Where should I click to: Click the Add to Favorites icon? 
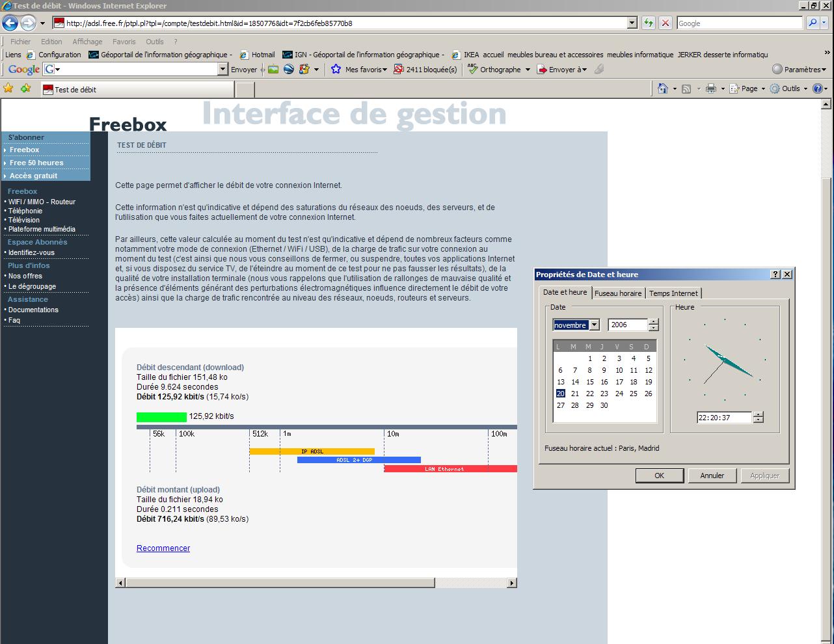coord(25,88)
